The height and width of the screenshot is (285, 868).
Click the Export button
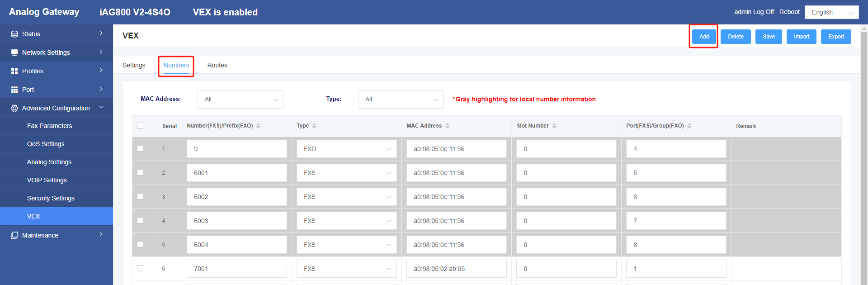[836, 37]
